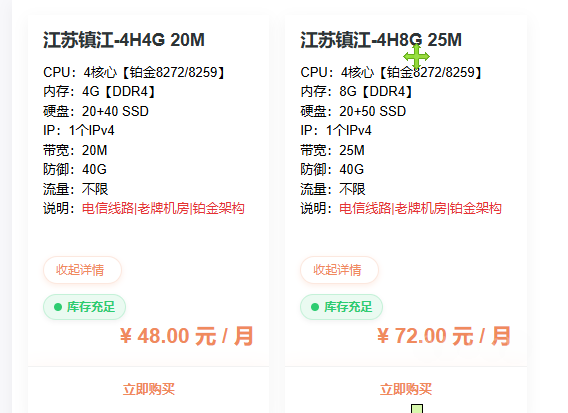Click the ¥ 48.00 元 / 月 price

coord(187,336)
